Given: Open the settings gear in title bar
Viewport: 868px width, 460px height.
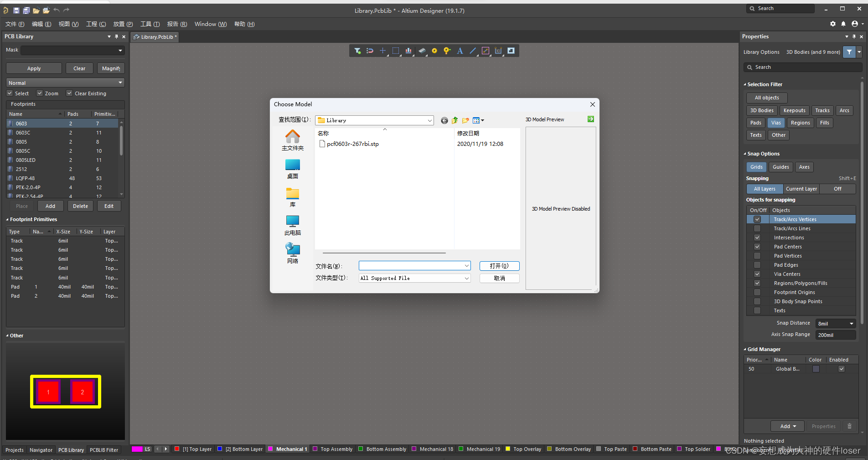Looking at the screenshot, I should (833, 24).
